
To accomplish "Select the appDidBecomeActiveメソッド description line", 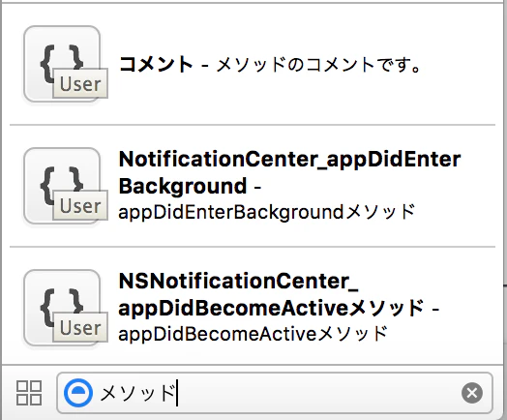I will pos(253,334).
